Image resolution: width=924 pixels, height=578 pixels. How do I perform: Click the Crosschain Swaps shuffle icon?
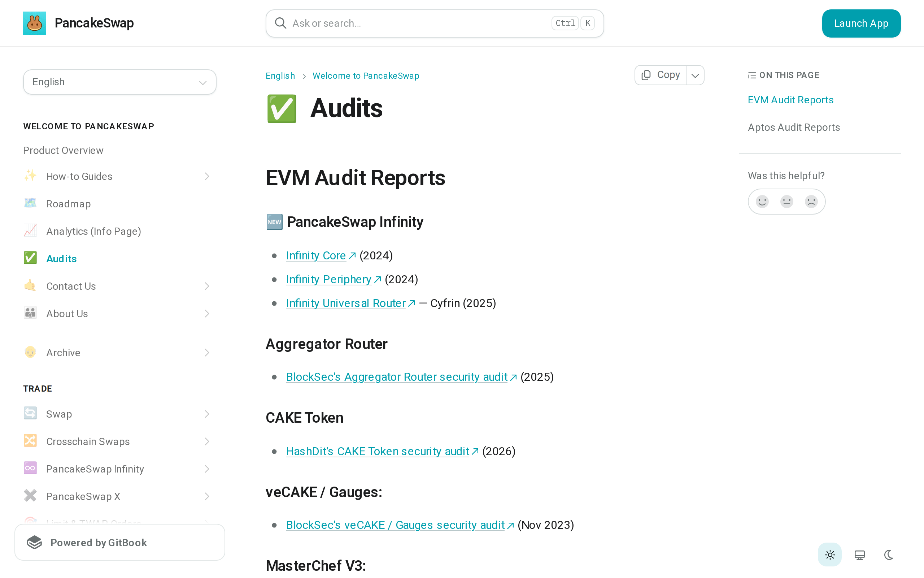tap(30, 441)
